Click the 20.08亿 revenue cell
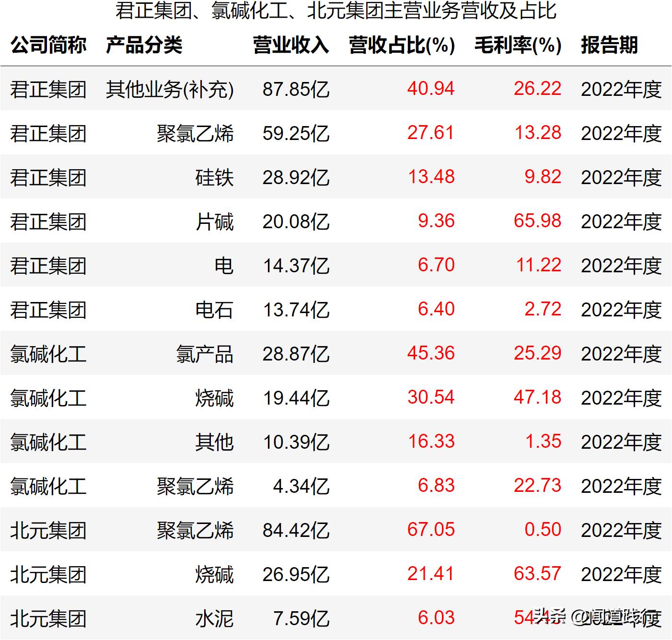Image resolution: width=672 pixels, height=640 pixels. (296, 221)
